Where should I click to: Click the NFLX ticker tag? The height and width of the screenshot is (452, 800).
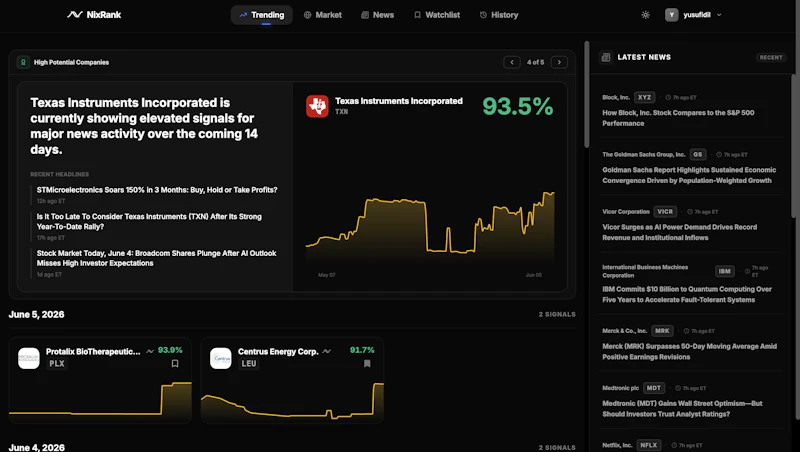click(x=648, y=445)
